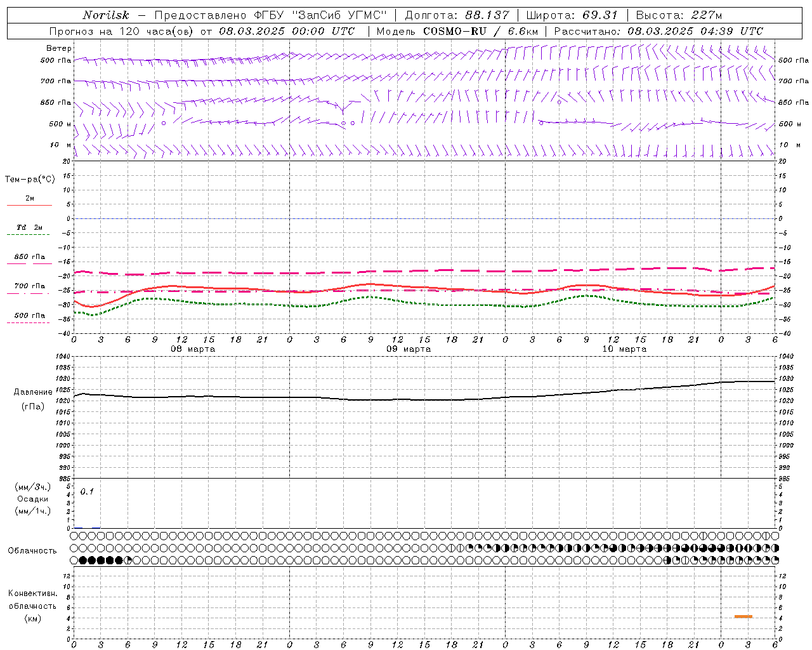Click the 0.1 precipitation value

(87, 491)
